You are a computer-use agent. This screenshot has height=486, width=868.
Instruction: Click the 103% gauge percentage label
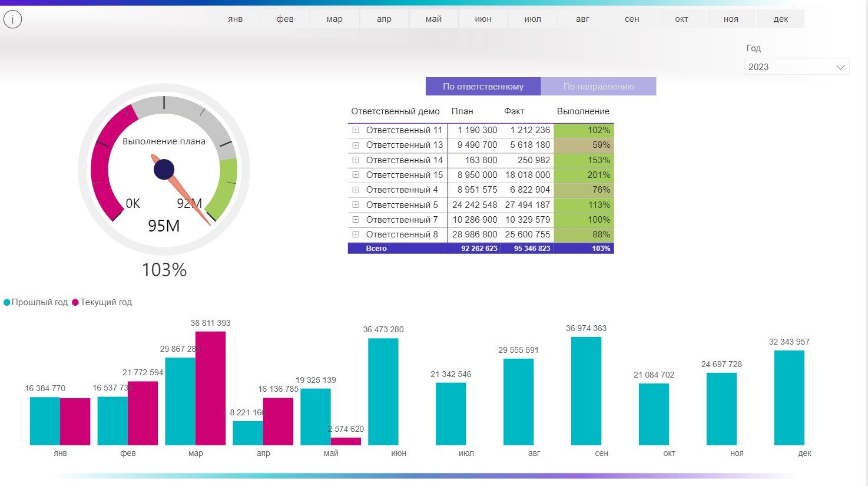pyautogui.click(x=164, y=270)
